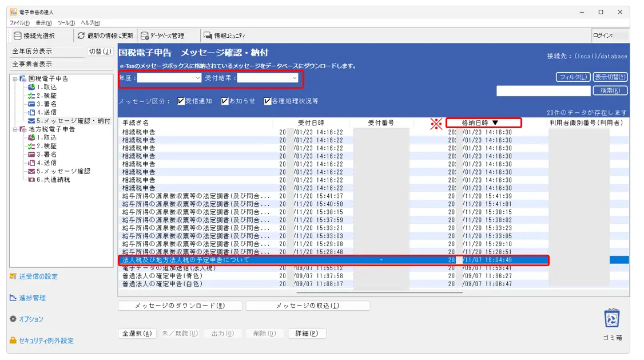Open the 情報コミュニティ toolbar icon

208,35
